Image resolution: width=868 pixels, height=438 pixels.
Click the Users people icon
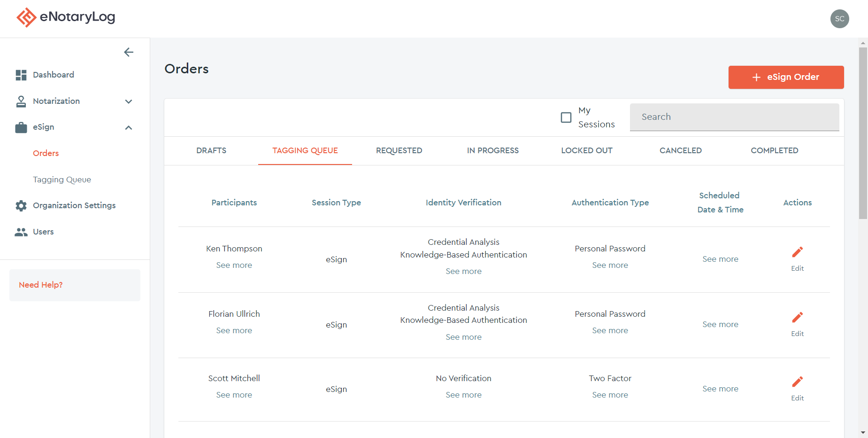coord(21,232)
